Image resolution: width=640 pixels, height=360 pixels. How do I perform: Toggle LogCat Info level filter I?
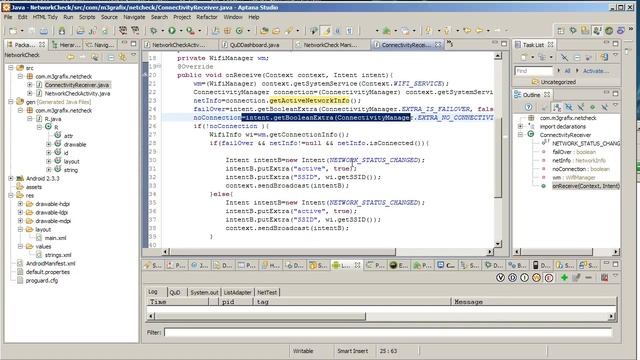[x=524, y=278]
